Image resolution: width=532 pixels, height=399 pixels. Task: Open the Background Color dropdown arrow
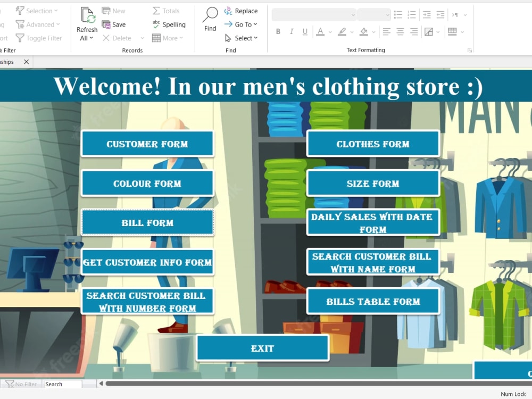(x=373, y=32)
